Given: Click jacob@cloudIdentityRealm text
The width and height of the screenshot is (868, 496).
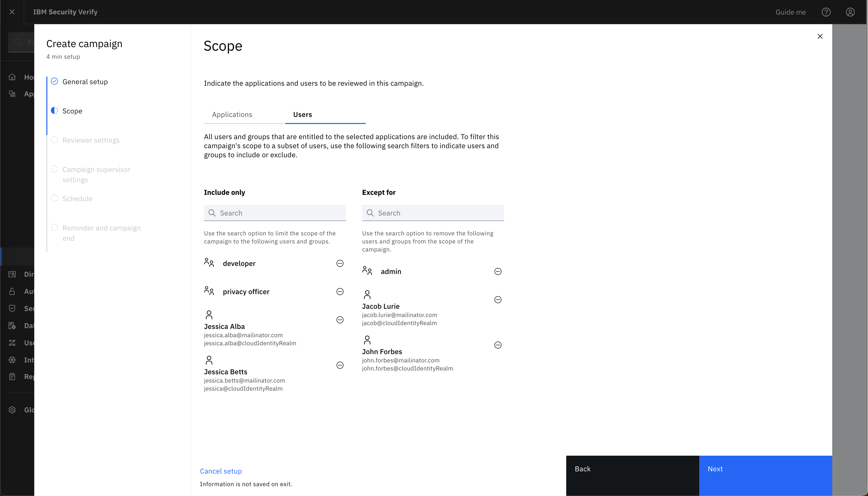Looking at the screenshot, I should pyautogui.click(x=399, y=323).
